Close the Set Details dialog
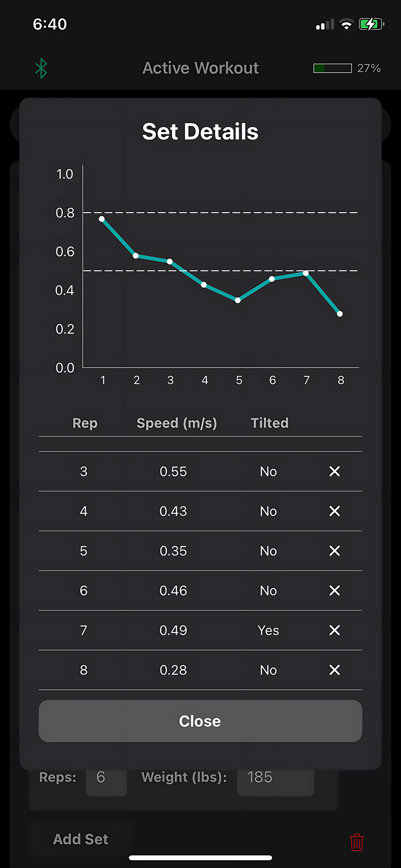401x868 pixels. [x=200, y=721]
